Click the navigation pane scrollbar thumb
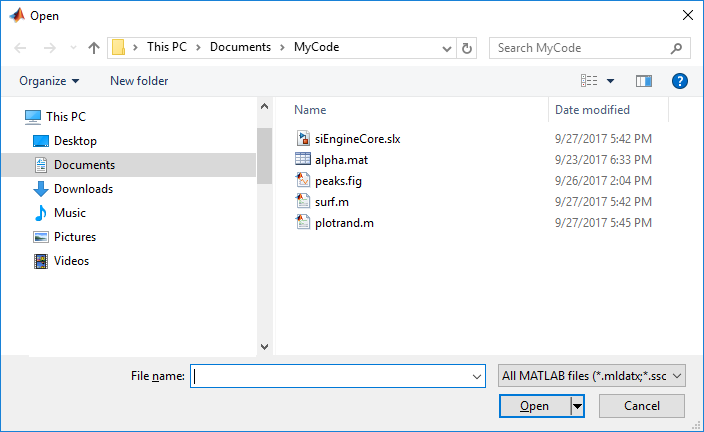Image resolution: width=704 pixels, height=432 pixels. (x=264, y=156)
